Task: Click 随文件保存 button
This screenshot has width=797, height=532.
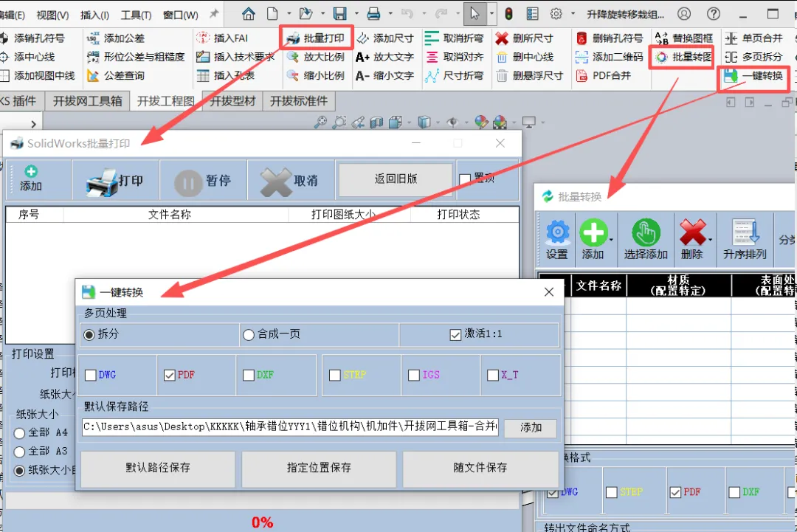Action: pos(480,468)
